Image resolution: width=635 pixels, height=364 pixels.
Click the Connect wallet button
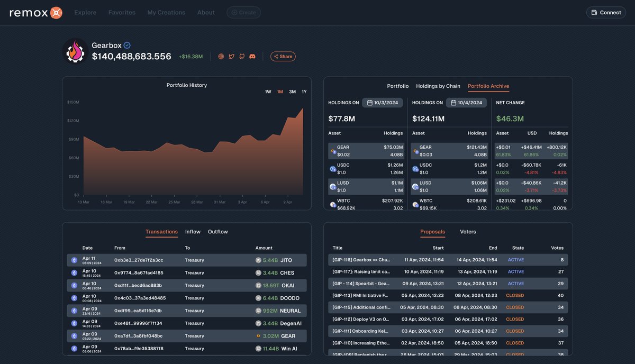pos(606,12)
